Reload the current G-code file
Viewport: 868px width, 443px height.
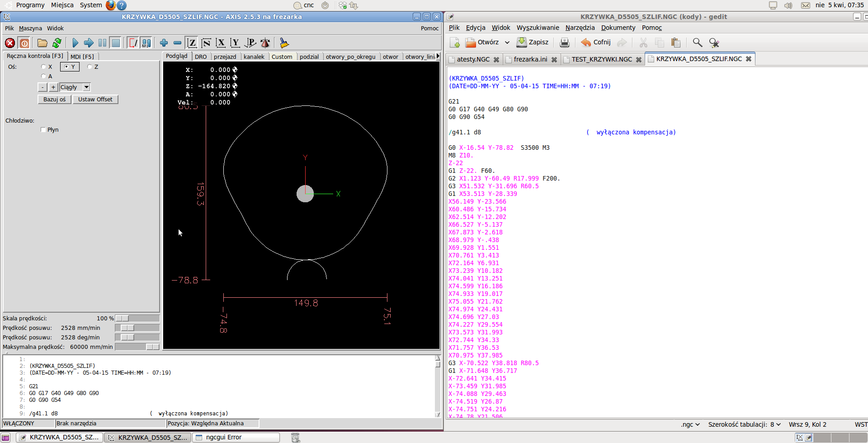tap(57, 43)
